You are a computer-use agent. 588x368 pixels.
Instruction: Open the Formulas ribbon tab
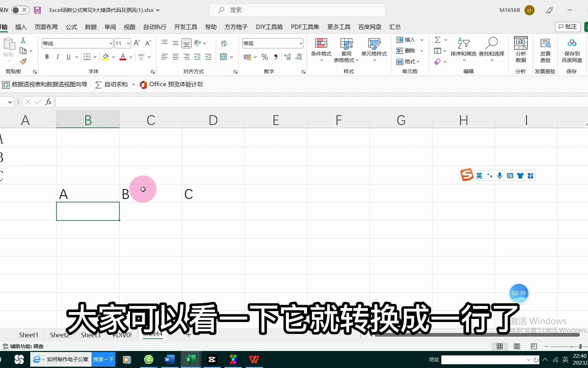(71, 27)
